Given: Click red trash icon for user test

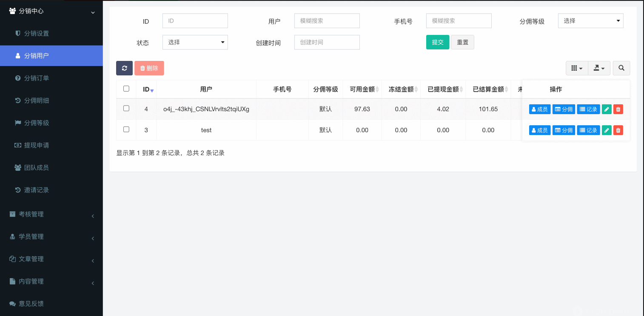Looking at the screenshot, I should 618,130.
